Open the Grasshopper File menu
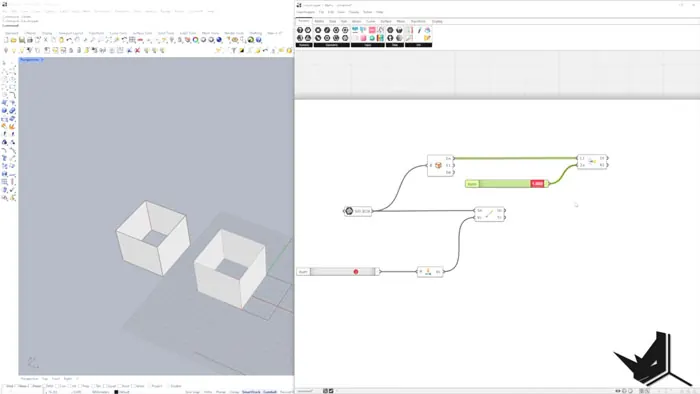This screenshot has width=700, height=394. tap(321, 12)
